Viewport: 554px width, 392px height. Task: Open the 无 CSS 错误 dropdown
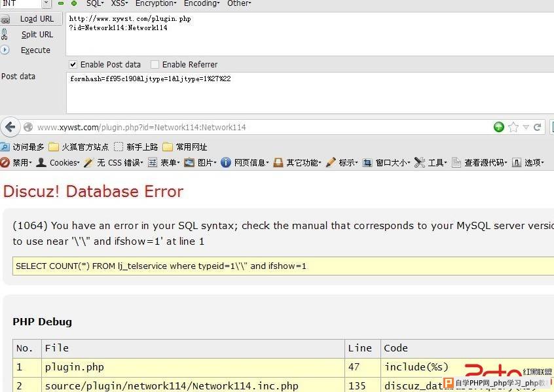(x=120, y=162)
